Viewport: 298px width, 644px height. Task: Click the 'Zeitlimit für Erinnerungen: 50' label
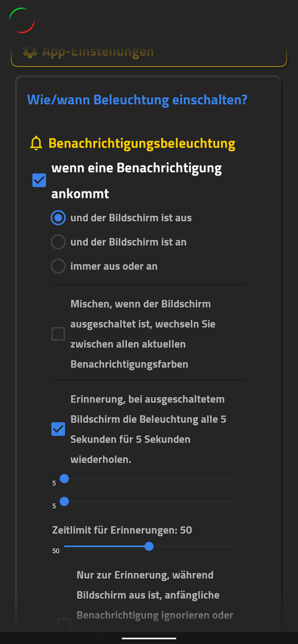click(122, 530)
